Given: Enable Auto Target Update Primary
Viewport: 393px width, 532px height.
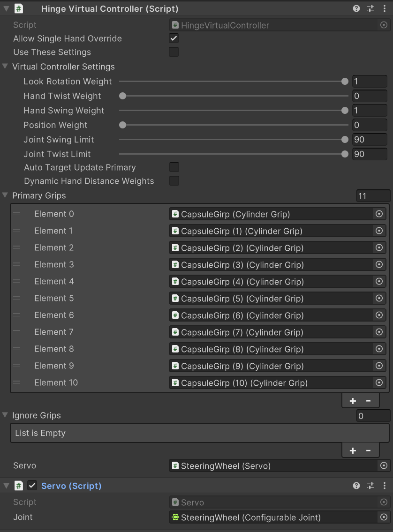Looking at the screenshot, I should pos(174,167).
